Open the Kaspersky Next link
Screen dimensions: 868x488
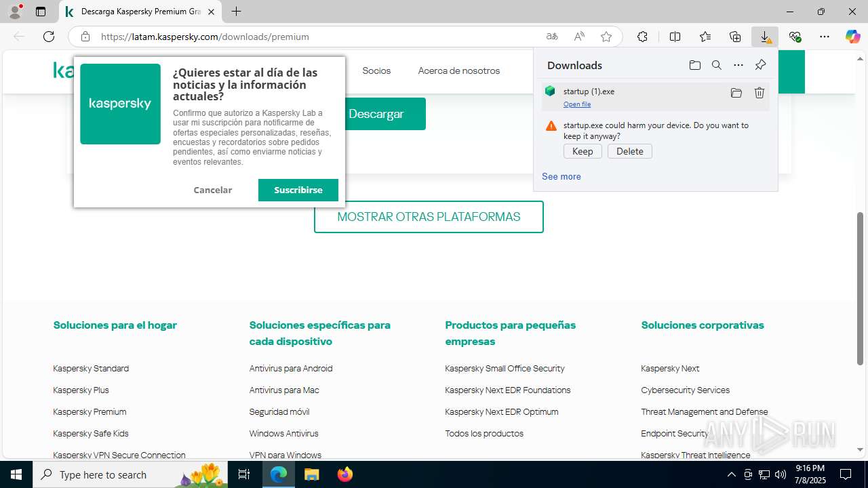(670, 369)
